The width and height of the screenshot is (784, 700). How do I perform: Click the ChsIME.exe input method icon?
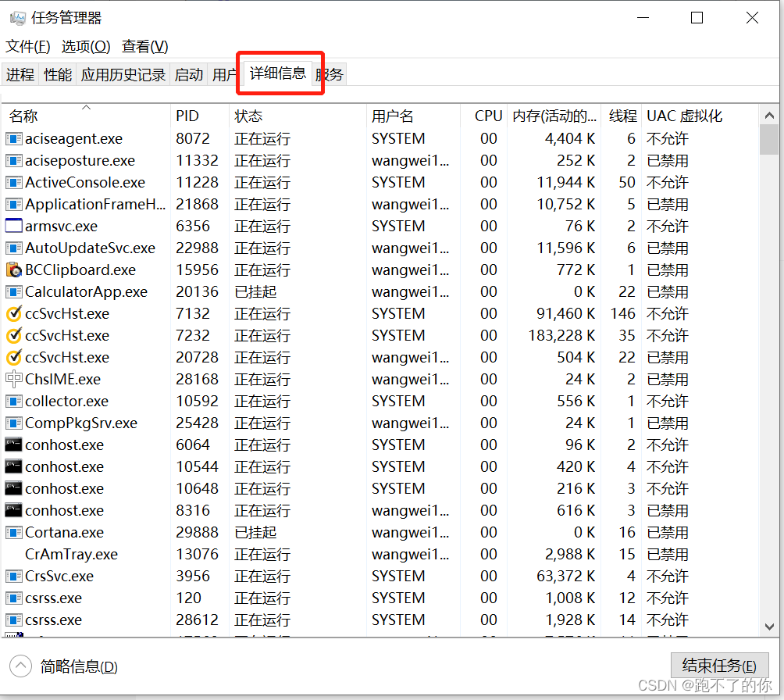14,379
